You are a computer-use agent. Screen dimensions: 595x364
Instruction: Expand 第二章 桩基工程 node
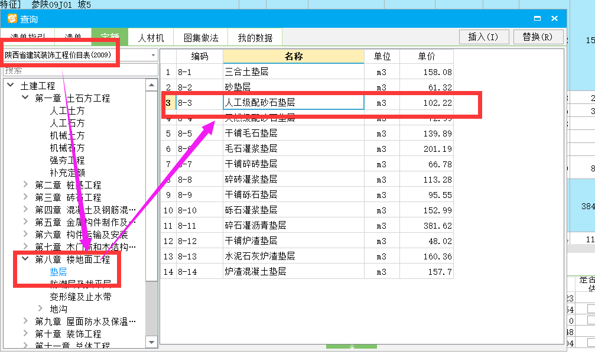[x=25, y=184]
